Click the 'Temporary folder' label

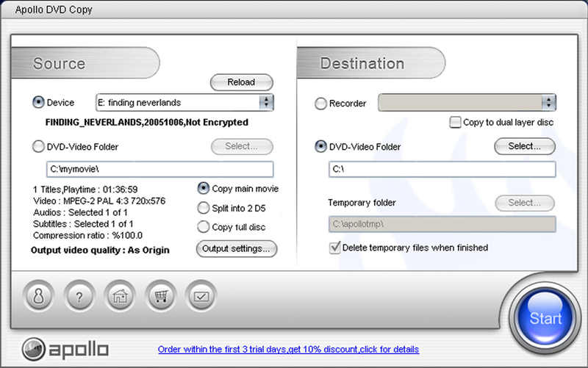[x=362, y=203]
